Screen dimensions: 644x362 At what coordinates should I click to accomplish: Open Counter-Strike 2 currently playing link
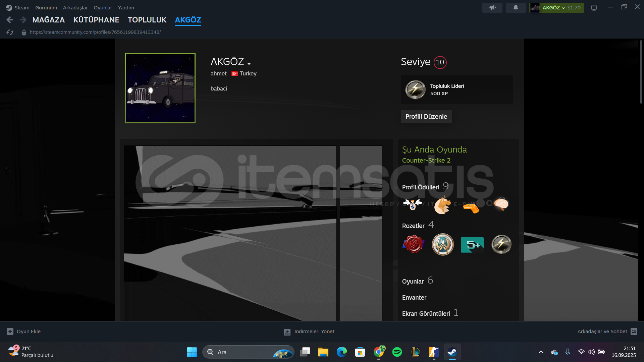(x=426, y=160)
